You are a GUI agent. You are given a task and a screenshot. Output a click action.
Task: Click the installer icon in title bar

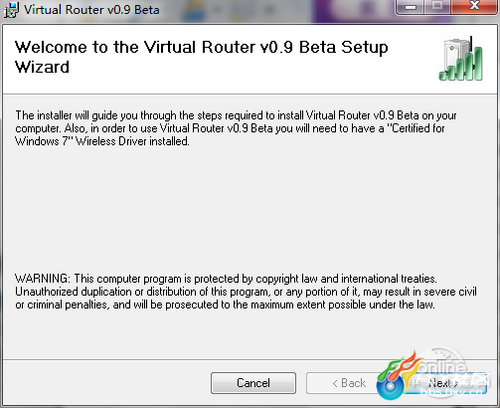[x=11, y=10]
